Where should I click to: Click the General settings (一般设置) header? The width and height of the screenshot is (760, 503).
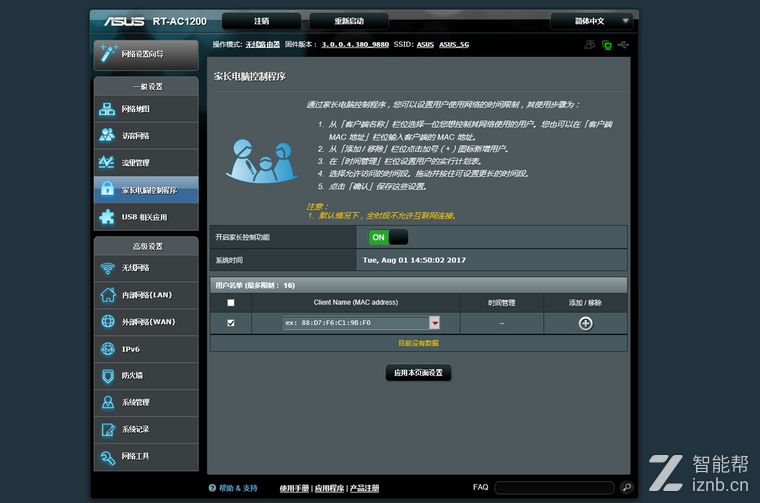coord(147,87)
